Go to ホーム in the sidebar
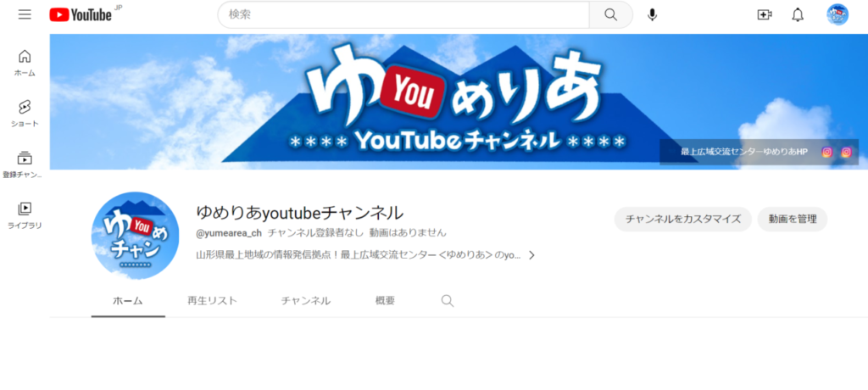 (25, 63)
